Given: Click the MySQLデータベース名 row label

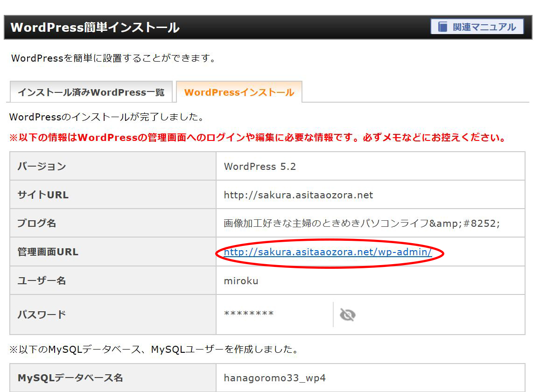Looking at the screenshot, I should (x=70, y=378).
